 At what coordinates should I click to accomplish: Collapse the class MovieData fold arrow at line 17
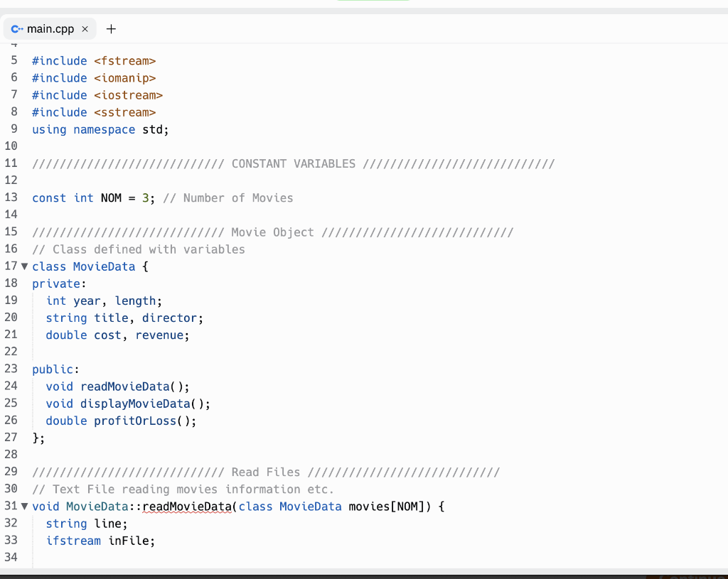25,266
